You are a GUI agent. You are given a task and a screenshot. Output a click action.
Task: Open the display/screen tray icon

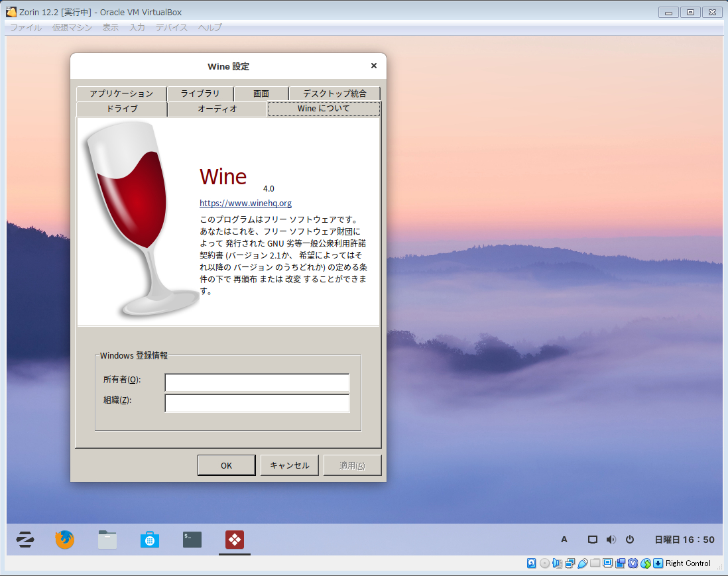click(593, 540)
